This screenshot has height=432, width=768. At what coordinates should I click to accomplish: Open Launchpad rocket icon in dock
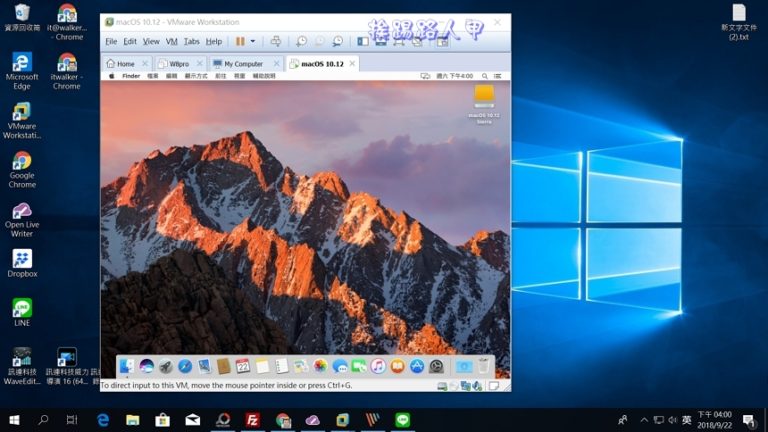tap(166, 367)
